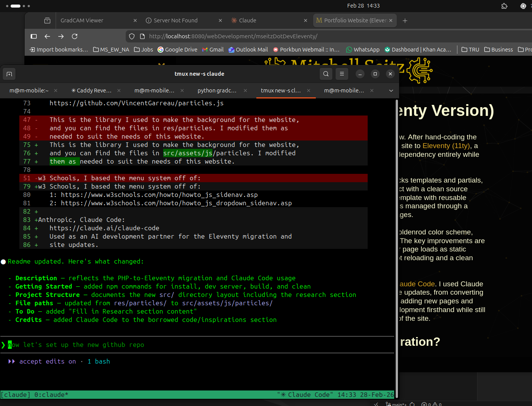Switch to the python gradc terminal tab
532x406 pixels.
[x=217, y=91]
